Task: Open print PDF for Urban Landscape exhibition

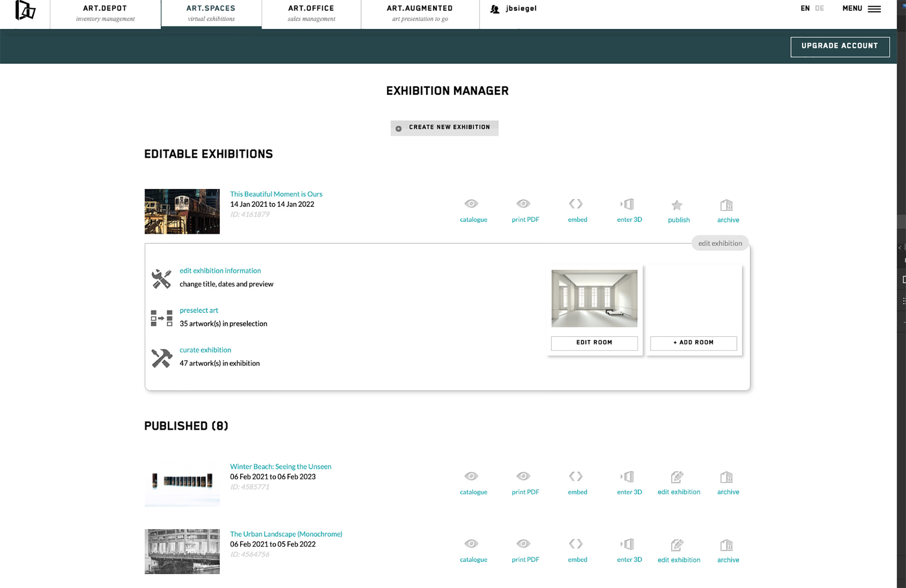Action: (524, 544)
